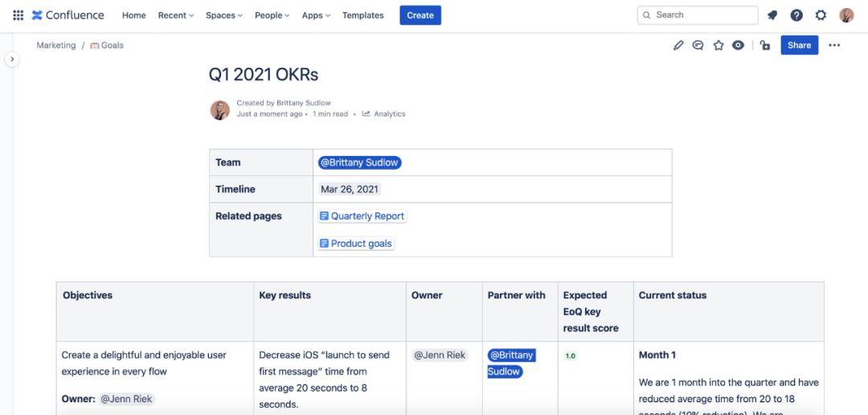Open settings gear icon
Viewport: 868px width, 415px height.
(x=821, y=15)
